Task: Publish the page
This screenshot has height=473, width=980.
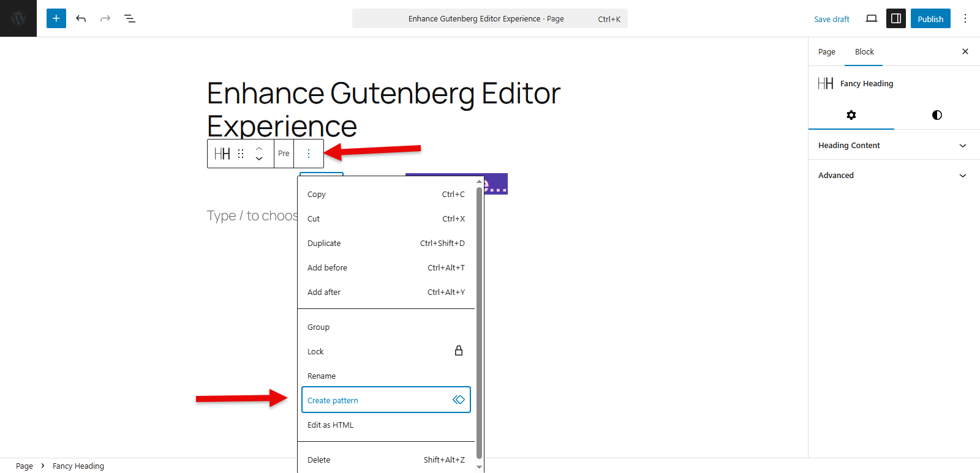Action: click(x=930, y=18)
